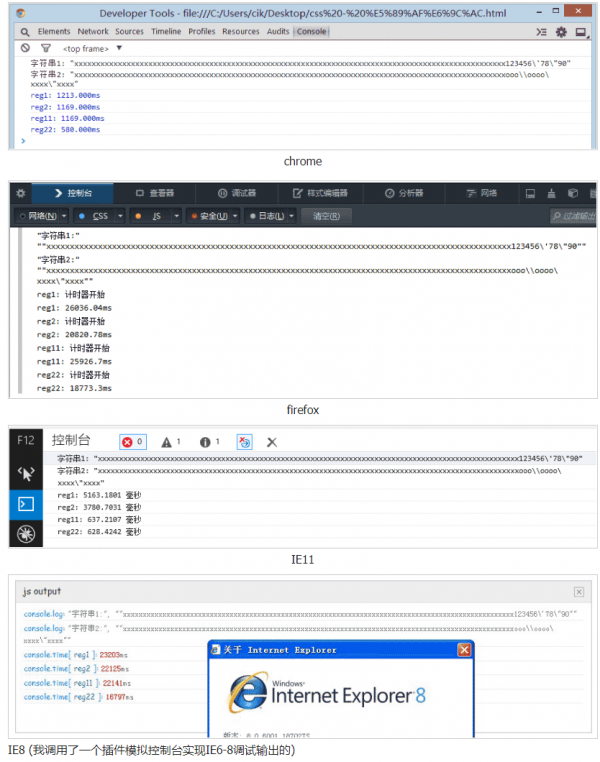This screenshot has height=762, width=600.
Task: Close the About Internet Explorer dialog
Action: 464,650
